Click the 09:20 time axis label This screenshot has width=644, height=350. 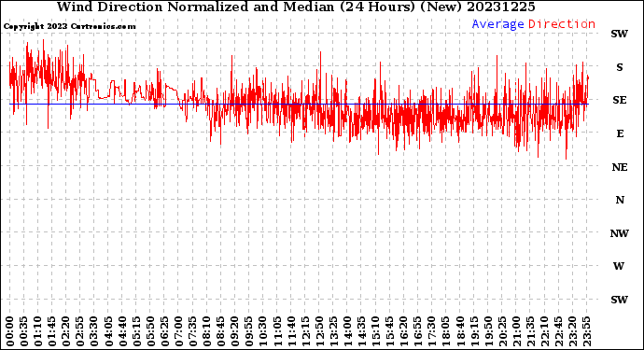pyautogui.click(x=235, y=331)
